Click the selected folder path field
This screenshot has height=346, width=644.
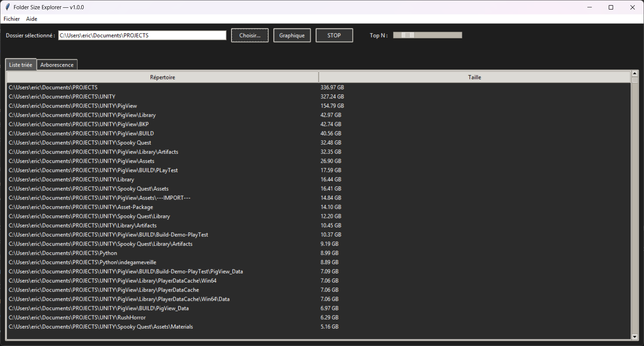(142, 35)
